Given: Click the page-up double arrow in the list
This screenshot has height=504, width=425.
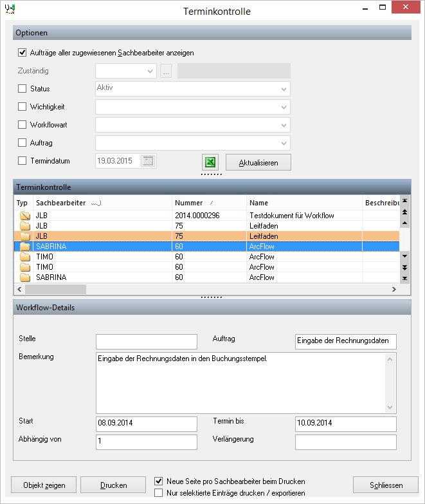Looking at the screenshot, I should [405, 212].
